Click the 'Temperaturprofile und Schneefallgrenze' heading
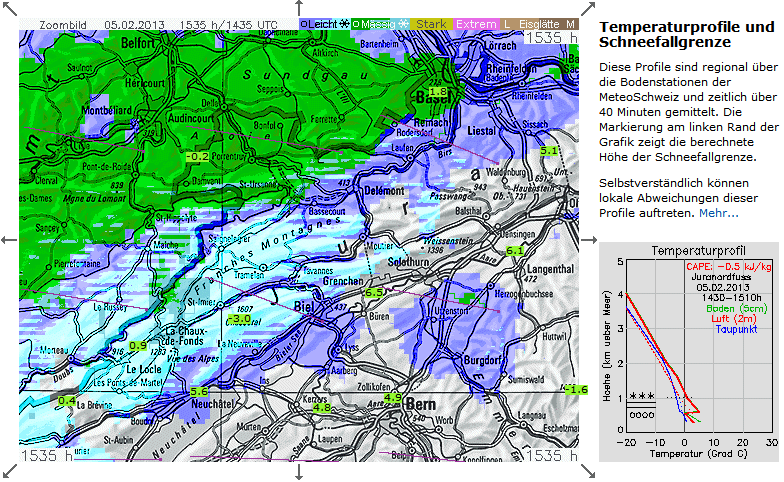Screen dimensions: 784x482 point(686,34)
